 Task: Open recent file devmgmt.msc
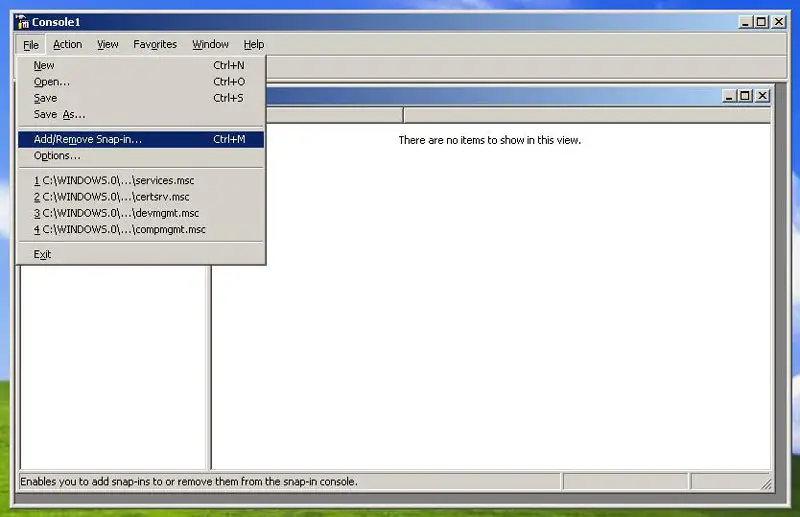tap(141, 213)
